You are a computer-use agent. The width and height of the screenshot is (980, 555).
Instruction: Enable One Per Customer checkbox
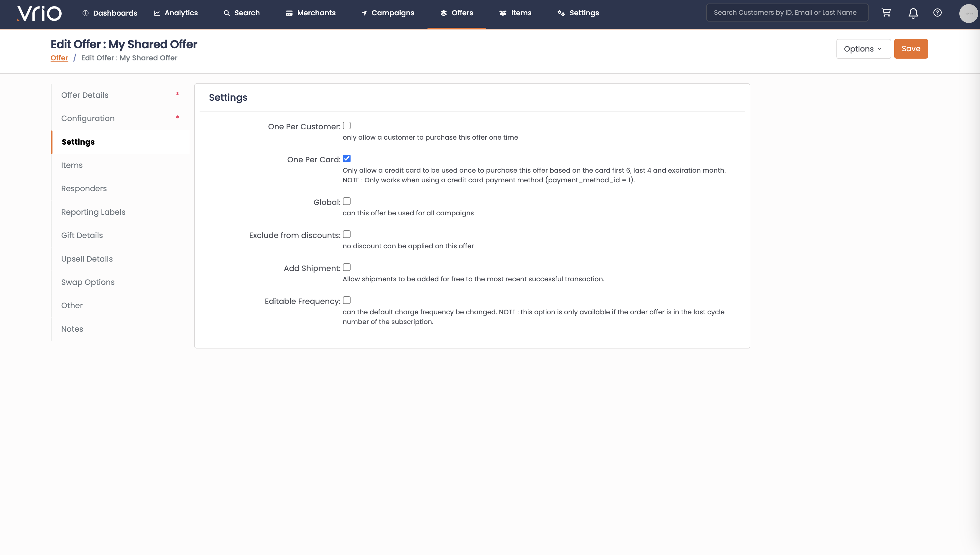[x=346, y=126]
